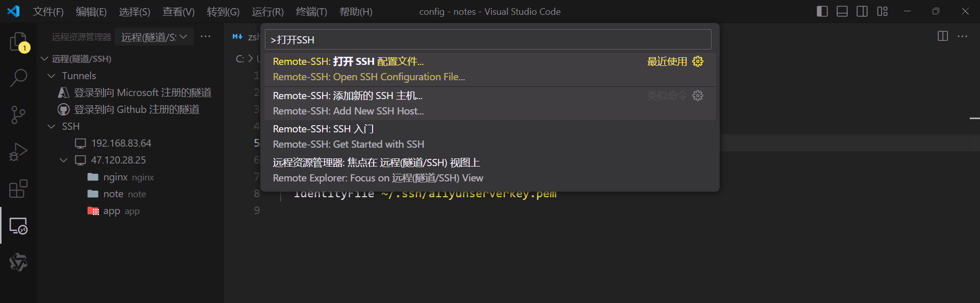The width and height of the screenshot is (980, 303).
Task: Click 登录到向 Github 注册的隧道
Action: pyautogui.click(x=136, y=109)
